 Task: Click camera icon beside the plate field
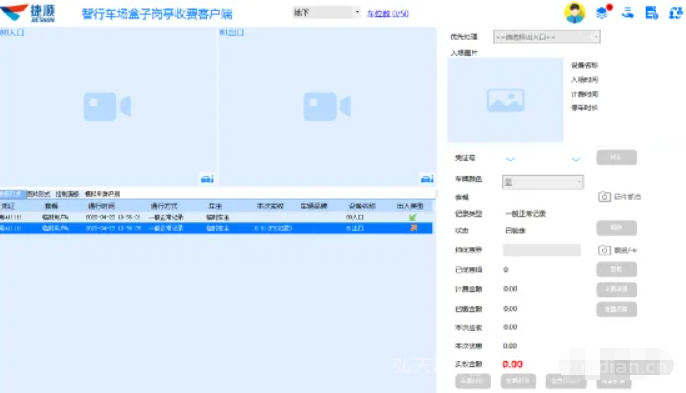(x=604, y=197)
